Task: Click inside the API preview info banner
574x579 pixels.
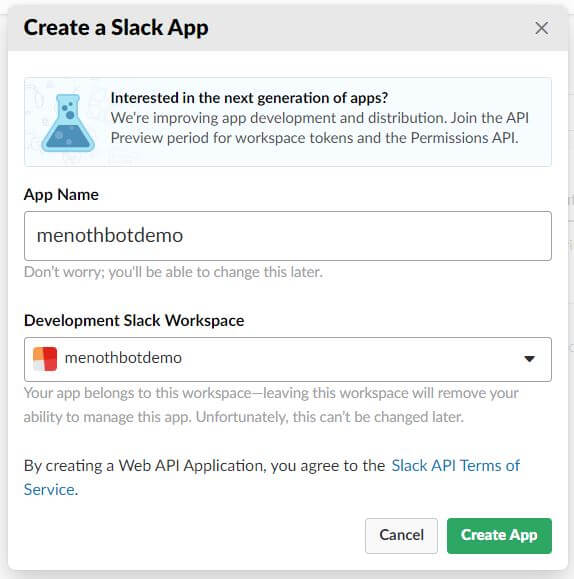Action: click(288, 122)
